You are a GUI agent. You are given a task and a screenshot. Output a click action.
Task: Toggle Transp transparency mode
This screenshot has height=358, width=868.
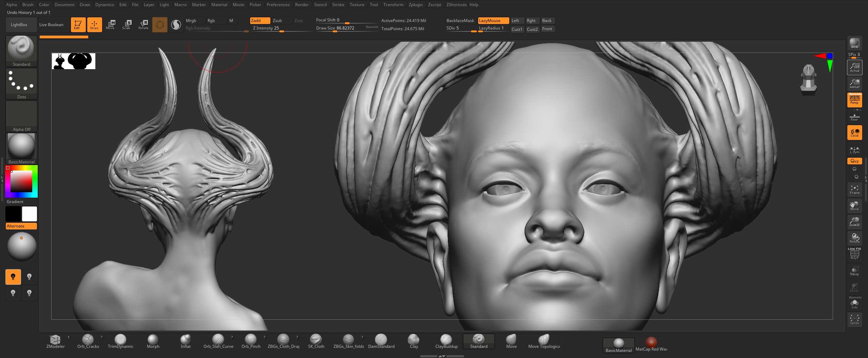(854, 271)
